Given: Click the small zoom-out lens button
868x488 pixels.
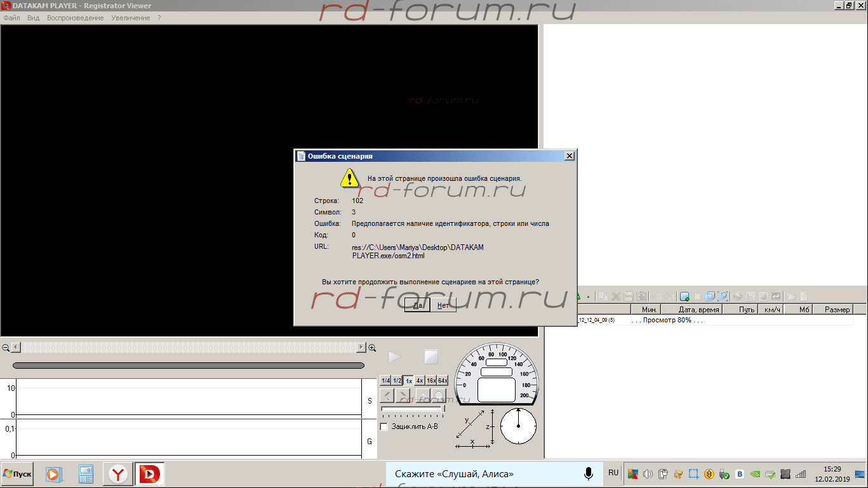Looking at the screenshot, I should click(424, 396).
